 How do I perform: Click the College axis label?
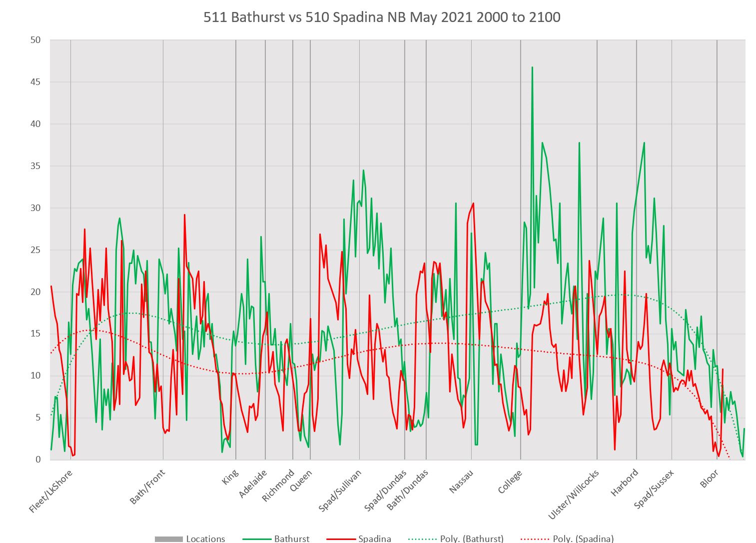(x=510, y=481)
